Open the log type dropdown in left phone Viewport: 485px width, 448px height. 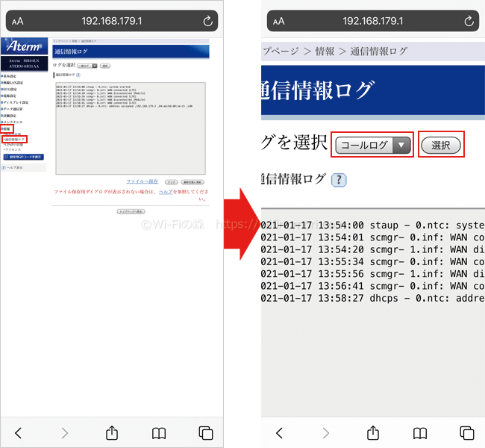[x=87, y=66]
